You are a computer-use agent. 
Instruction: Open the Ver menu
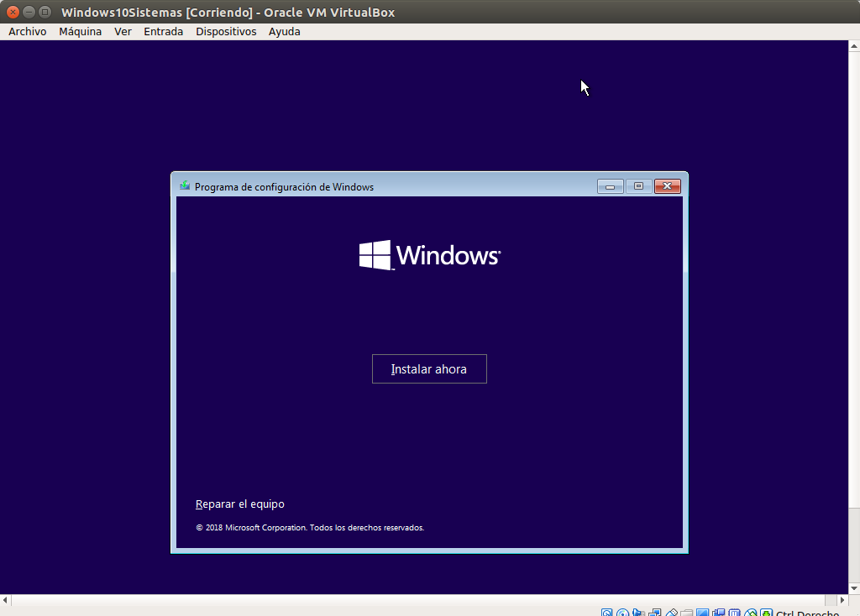point(123,31)
